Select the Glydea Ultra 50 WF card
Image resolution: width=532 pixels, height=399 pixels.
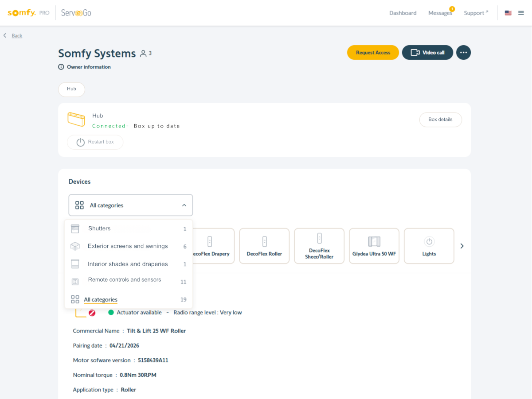tap(374, 246)
